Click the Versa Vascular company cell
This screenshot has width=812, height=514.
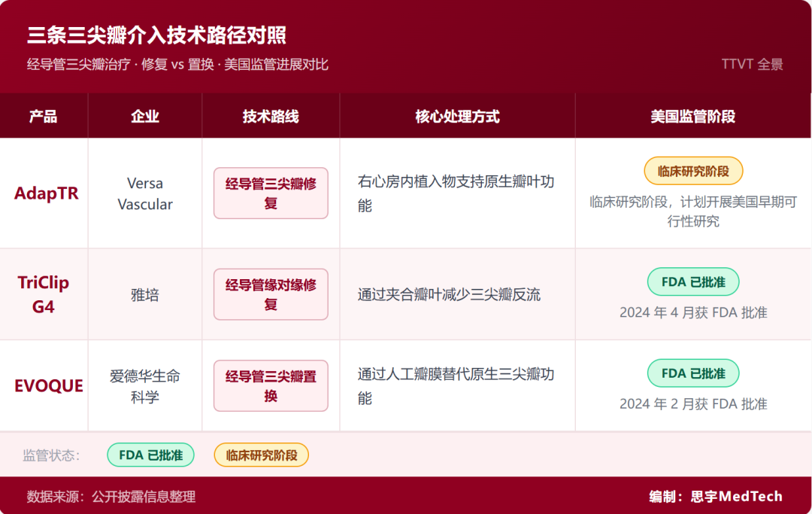point(145,193)
